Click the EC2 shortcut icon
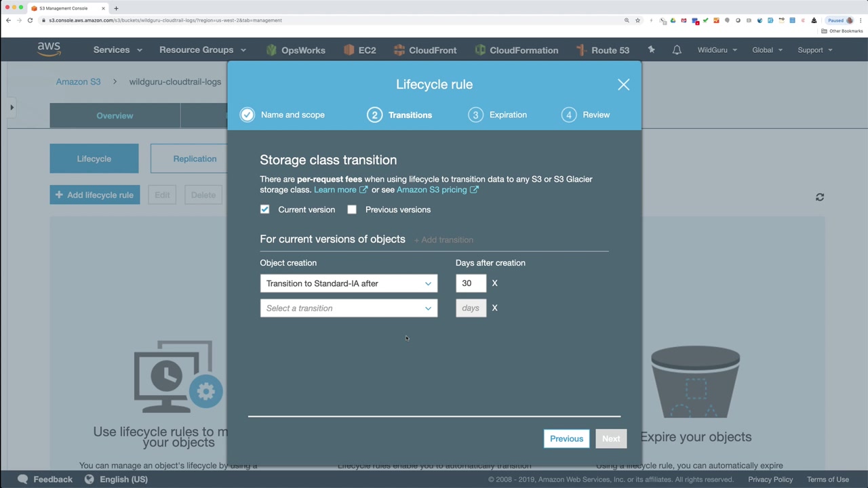The height and width of the screenshot is (488, 868). tap(349, 49)
